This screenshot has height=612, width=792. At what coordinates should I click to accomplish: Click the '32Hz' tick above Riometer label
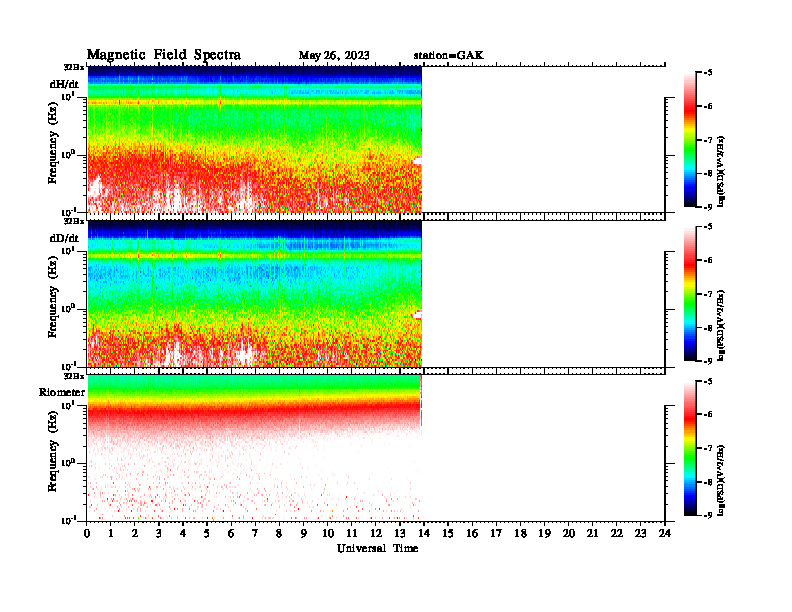point(73,376)
